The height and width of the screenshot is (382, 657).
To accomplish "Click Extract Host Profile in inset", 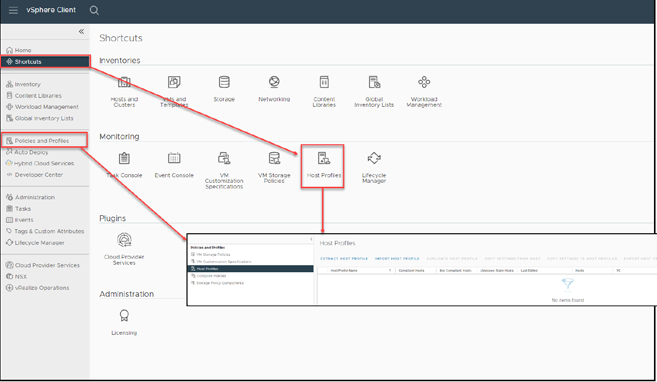I will [x=344, y=258].
